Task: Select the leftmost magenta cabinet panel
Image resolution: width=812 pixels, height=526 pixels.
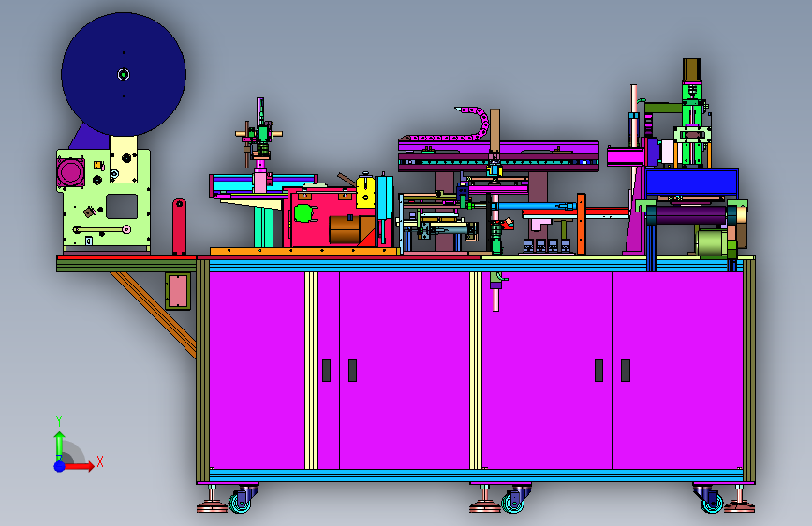Action: coord(257,371)
